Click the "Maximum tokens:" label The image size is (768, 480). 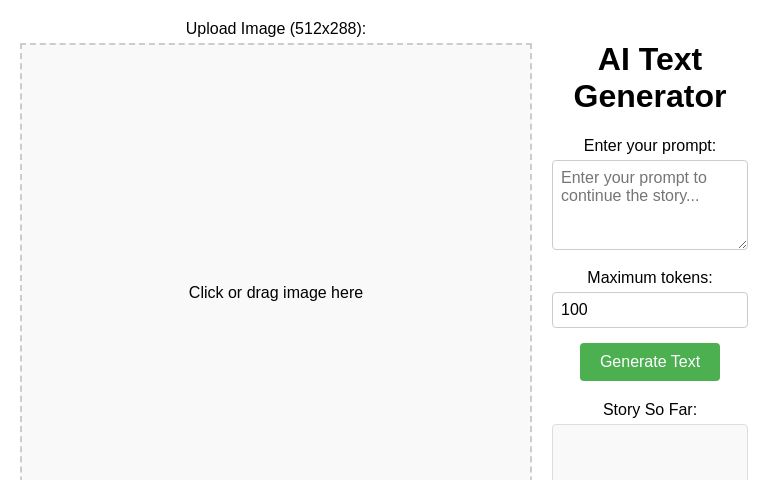tap(650, 278)
